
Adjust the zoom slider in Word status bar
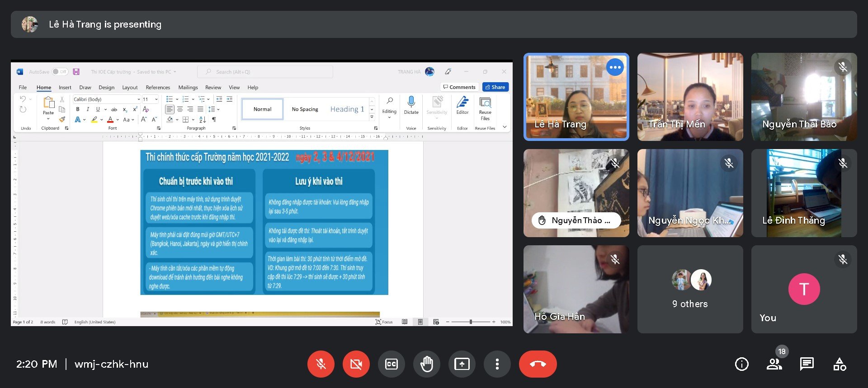tap(471, 322)
